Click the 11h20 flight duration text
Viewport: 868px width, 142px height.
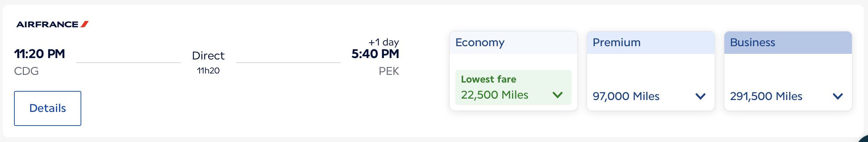click(x=208, y=71)
